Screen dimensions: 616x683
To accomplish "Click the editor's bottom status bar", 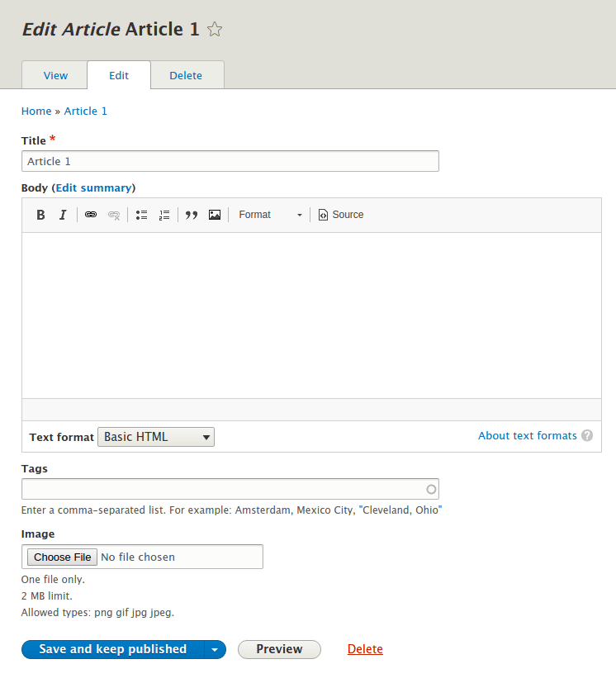I will 311,410.
